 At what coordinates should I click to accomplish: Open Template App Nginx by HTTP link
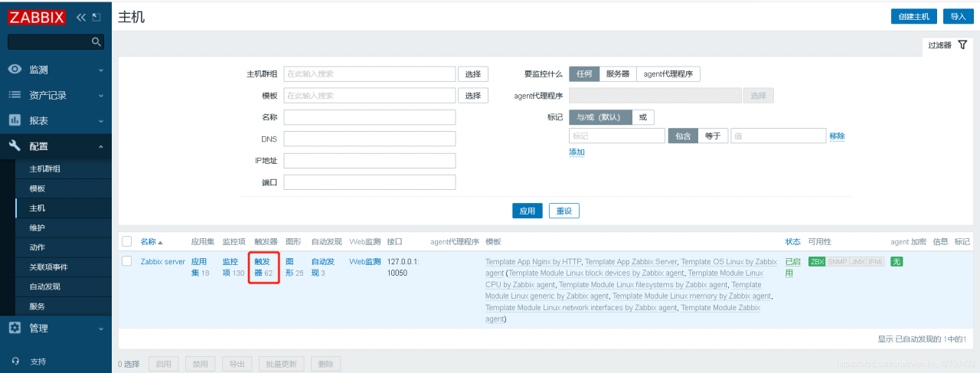point(533,261)
